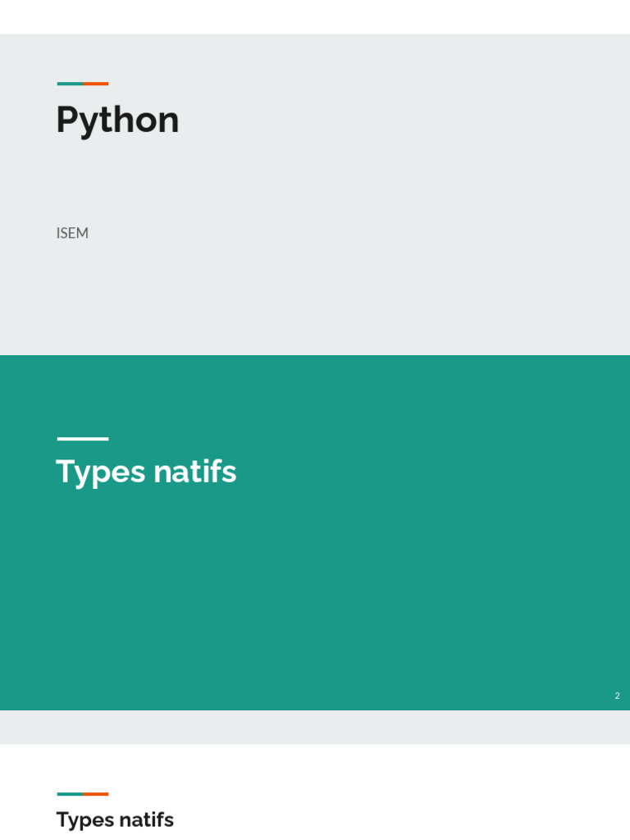Click the word "natifs" in the green slide heading

tap(194, 472)
